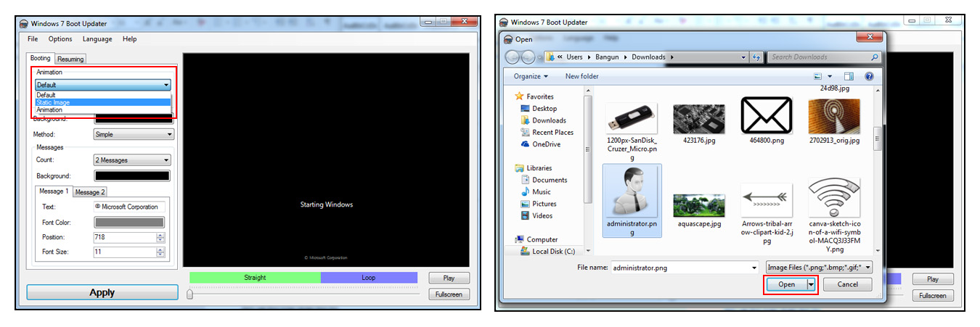Open the Desktop folder in Favorites
Image resolution: width=980 pixels, height=327 pixels.
pos(544,108)
